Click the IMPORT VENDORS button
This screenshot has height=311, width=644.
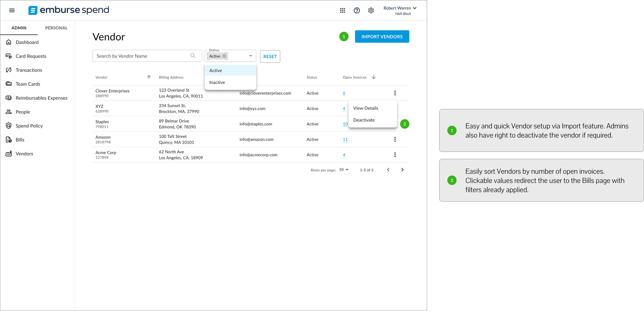[x=382, y=37]
